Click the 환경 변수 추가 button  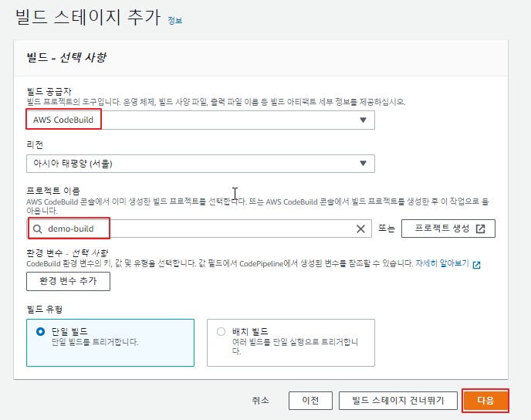click(x=68, y=281)
